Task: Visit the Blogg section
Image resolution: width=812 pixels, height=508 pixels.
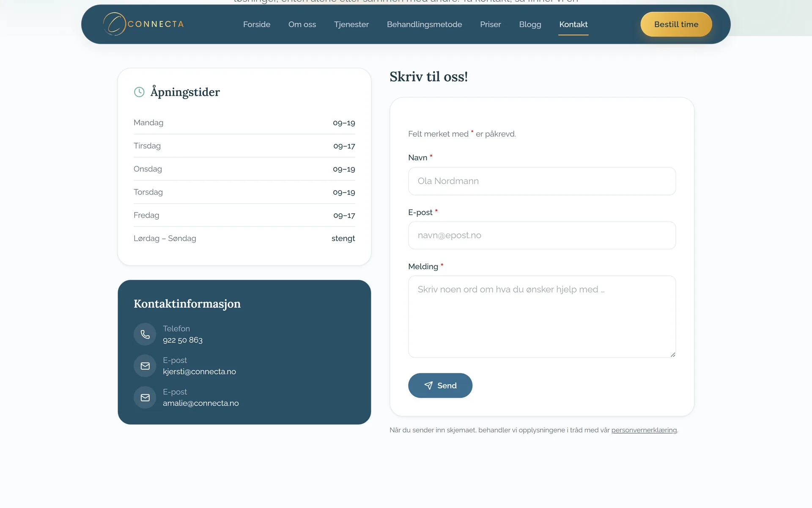Action: (x=530, y=24)
